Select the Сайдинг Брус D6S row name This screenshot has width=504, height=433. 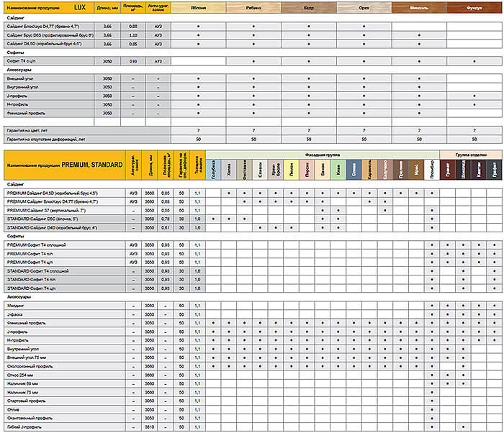[50, 35]
